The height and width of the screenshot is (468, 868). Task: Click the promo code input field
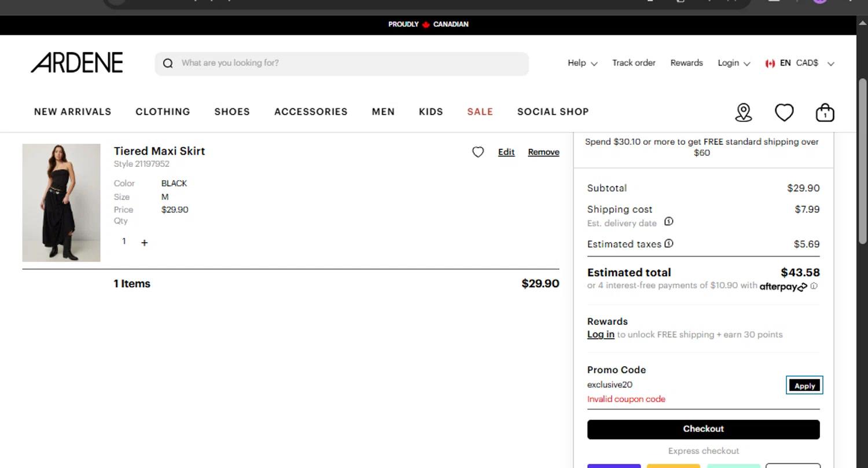(685, 385)
